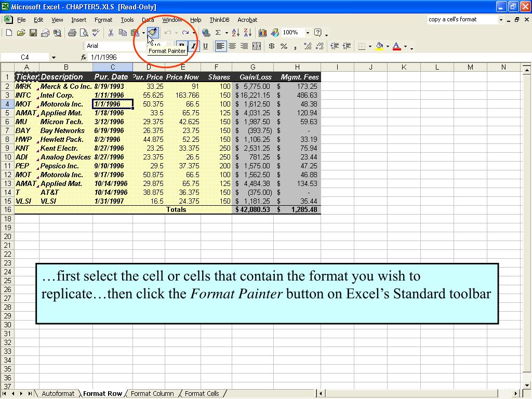
Task: Apply yellow Fill Color bucket
Action: pyautogui.click(x=380, y=46)
